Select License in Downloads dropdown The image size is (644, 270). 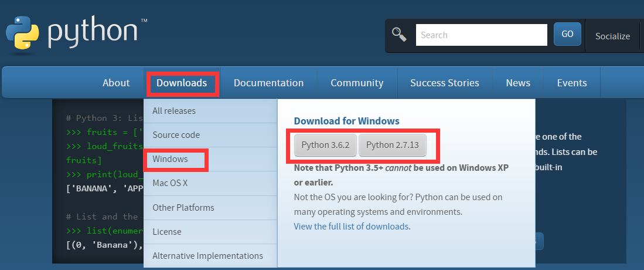pyautogui.click(x=210, y=232)
